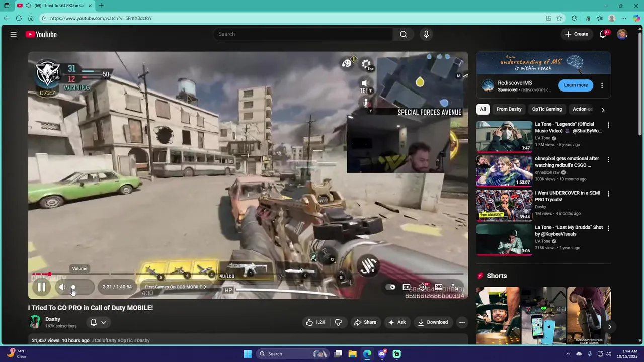Select the OpTic Gaming filter chip
The width and height of the screenshot is (644, 362).
coord(547,109)
